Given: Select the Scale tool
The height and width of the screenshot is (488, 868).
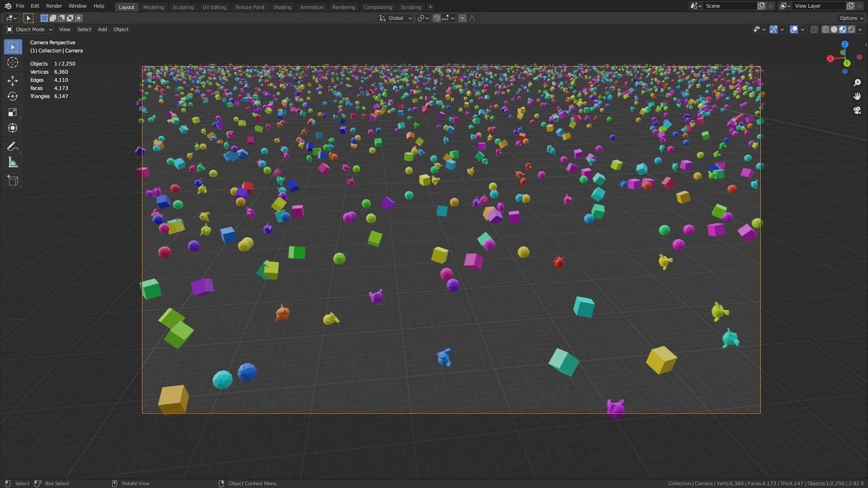Looking at the screenshot, I should tap(12, 112).
